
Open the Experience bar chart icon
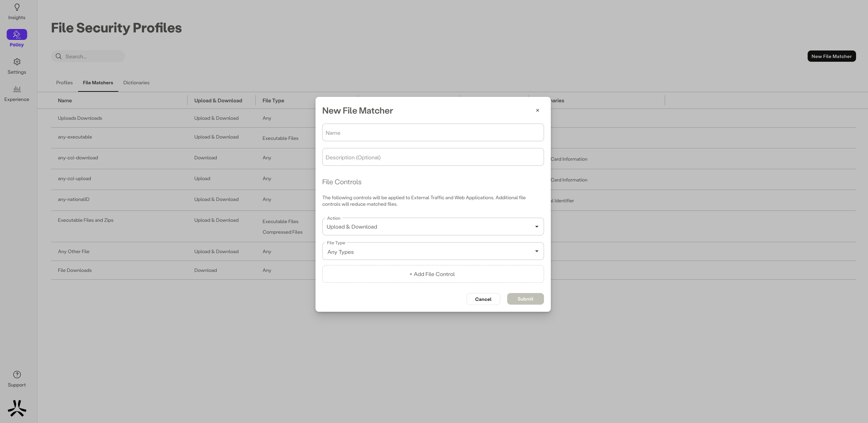click(17, 89)
